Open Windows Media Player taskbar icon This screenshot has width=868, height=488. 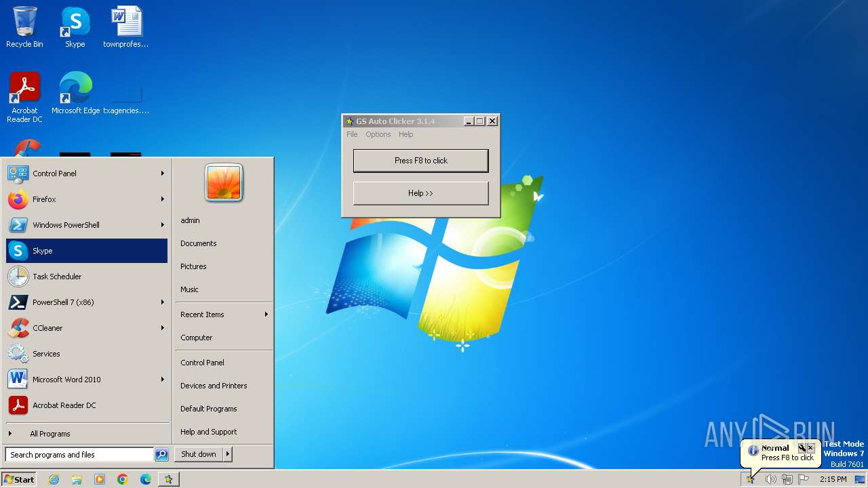coord(100,479)
